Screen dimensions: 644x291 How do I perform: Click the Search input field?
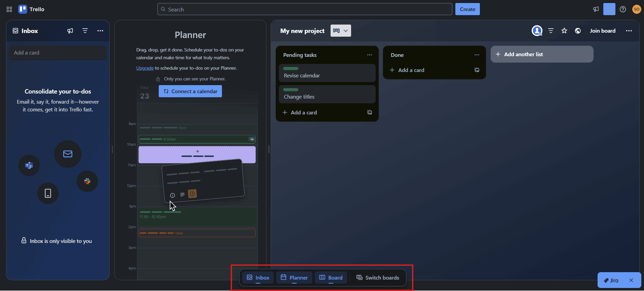[x=305, y=9]
